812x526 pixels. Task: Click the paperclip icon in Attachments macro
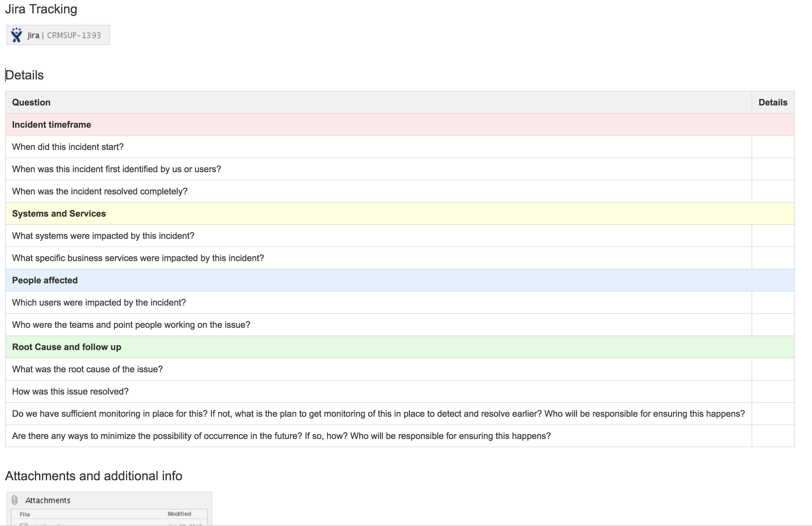point(15,500)
